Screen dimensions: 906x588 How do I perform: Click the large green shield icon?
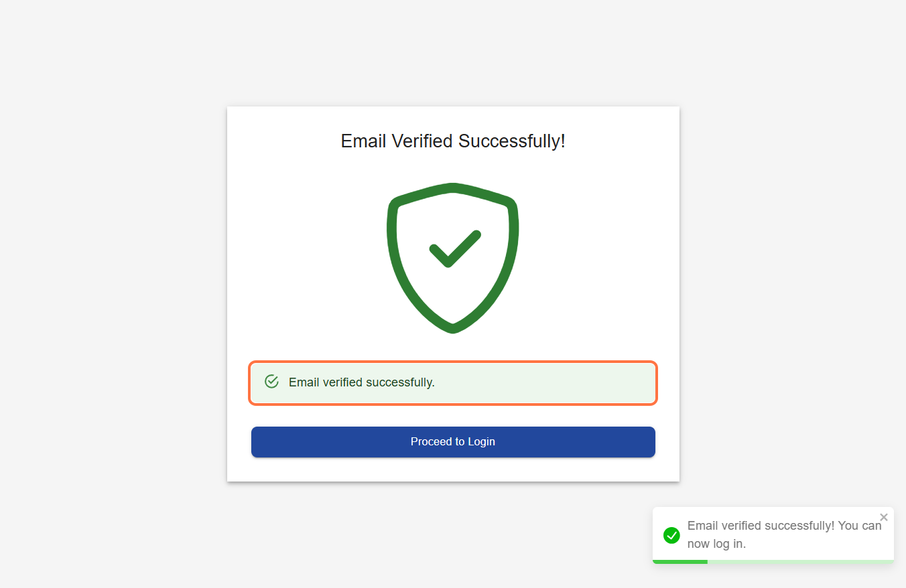[453, 258]
